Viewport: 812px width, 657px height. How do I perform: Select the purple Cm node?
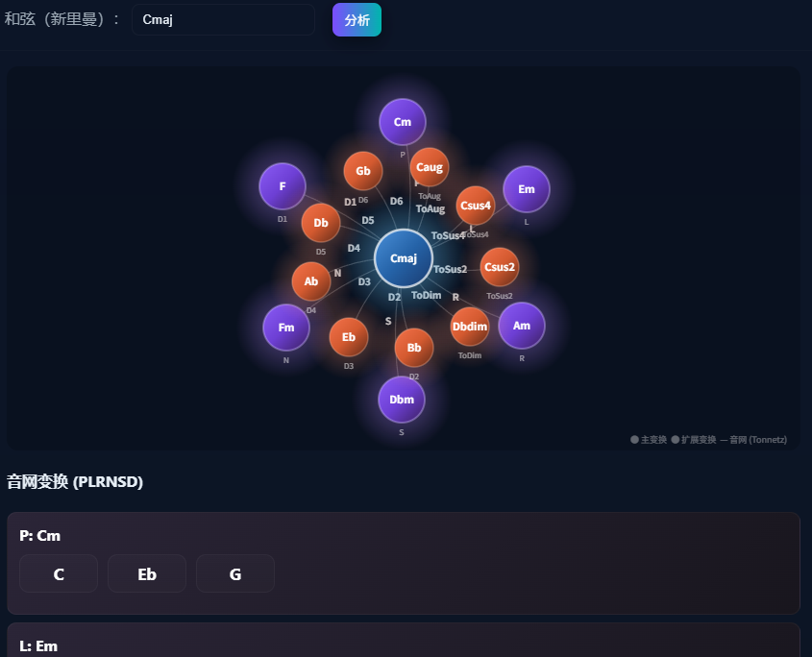403,122
